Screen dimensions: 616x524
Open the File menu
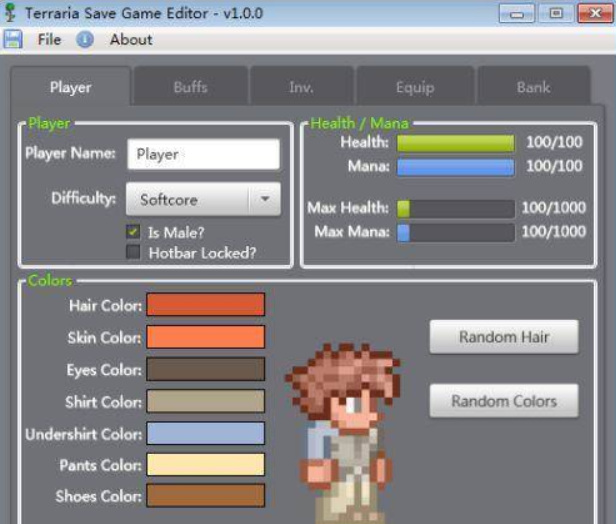point(49,40)
